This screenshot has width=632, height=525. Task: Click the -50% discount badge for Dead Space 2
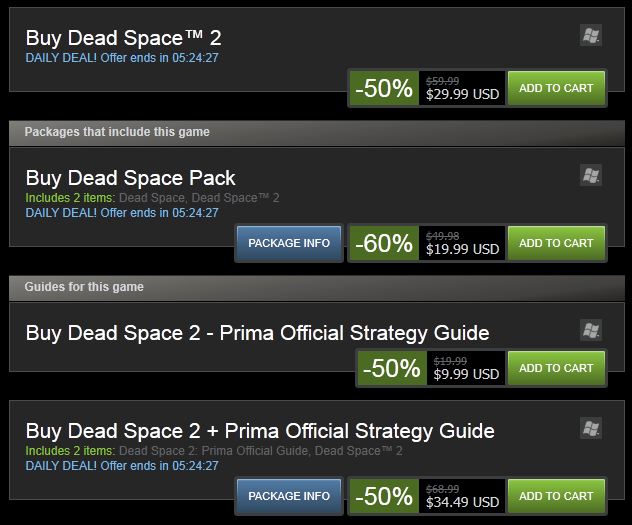coord(385,88)
